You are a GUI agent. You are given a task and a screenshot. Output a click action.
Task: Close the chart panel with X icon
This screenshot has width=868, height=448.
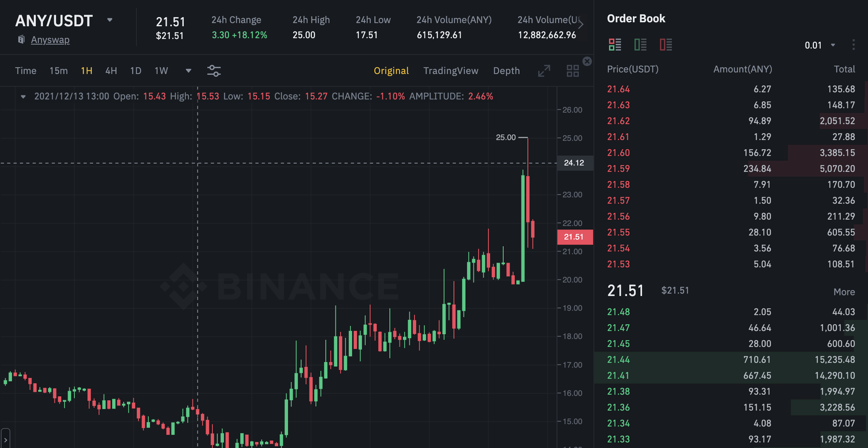coord(587,61)
